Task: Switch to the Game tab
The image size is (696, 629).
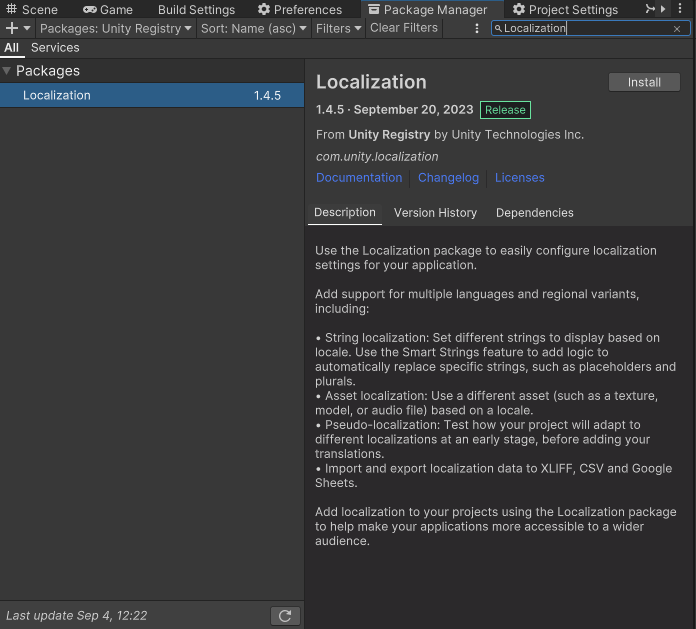Action: [x=108, y=9]
